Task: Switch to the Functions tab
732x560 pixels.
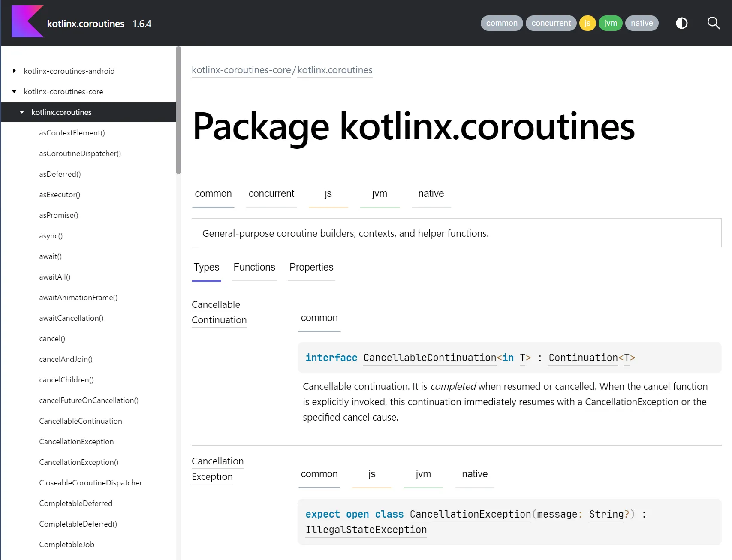Action: click(x=254, y=268)
